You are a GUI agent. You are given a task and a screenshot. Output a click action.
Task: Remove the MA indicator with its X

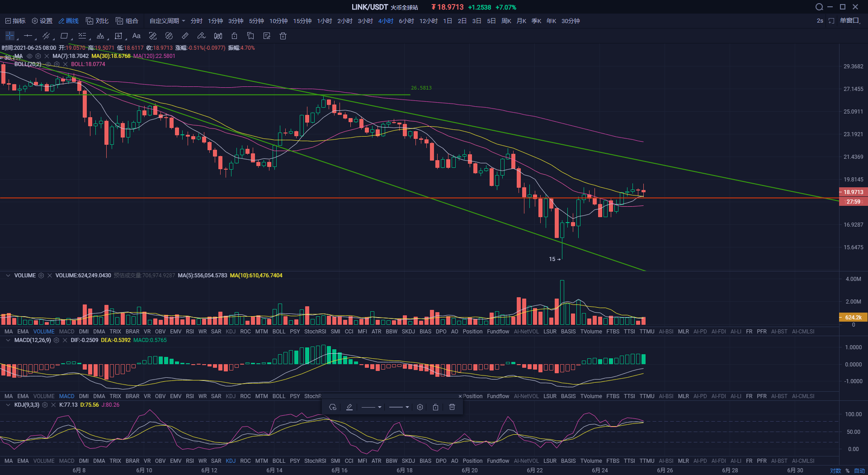[47, 56]
